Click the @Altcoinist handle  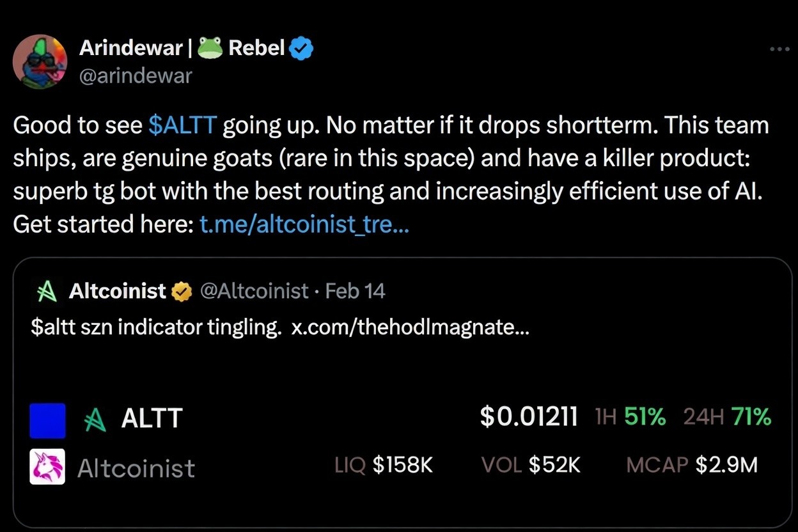point(256,291)
